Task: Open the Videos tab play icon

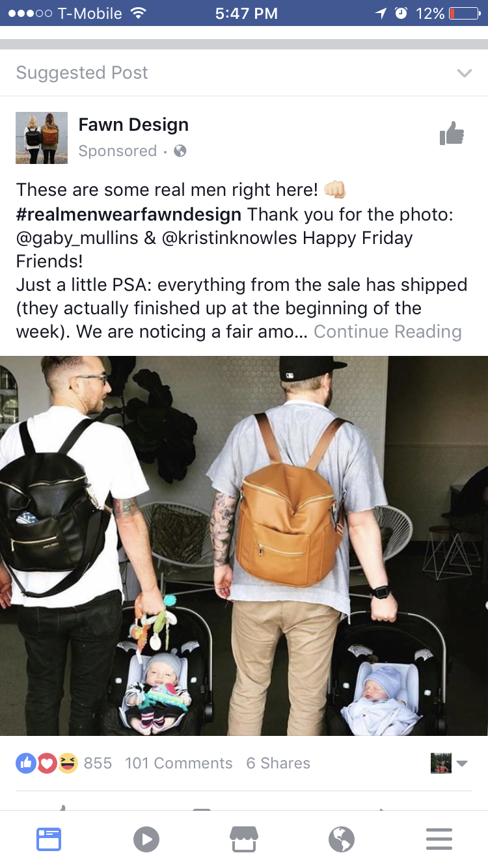Action: point(146,839)
